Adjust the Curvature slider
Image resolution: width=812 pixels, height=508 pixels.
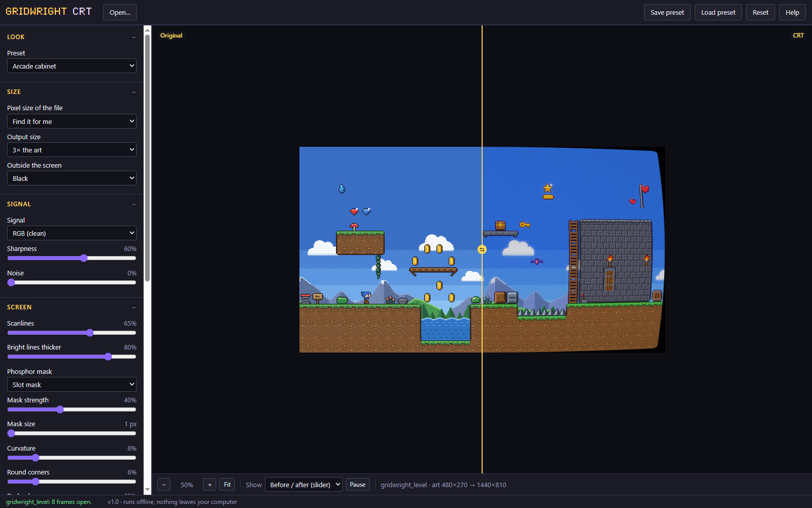click(x=72, y=458)
